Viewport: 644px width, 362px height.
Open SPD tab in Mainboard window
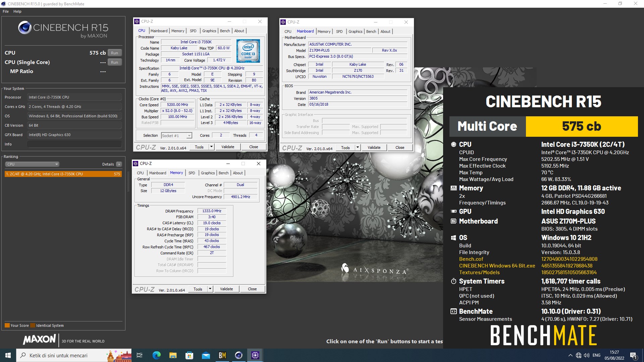click(339, 32)
